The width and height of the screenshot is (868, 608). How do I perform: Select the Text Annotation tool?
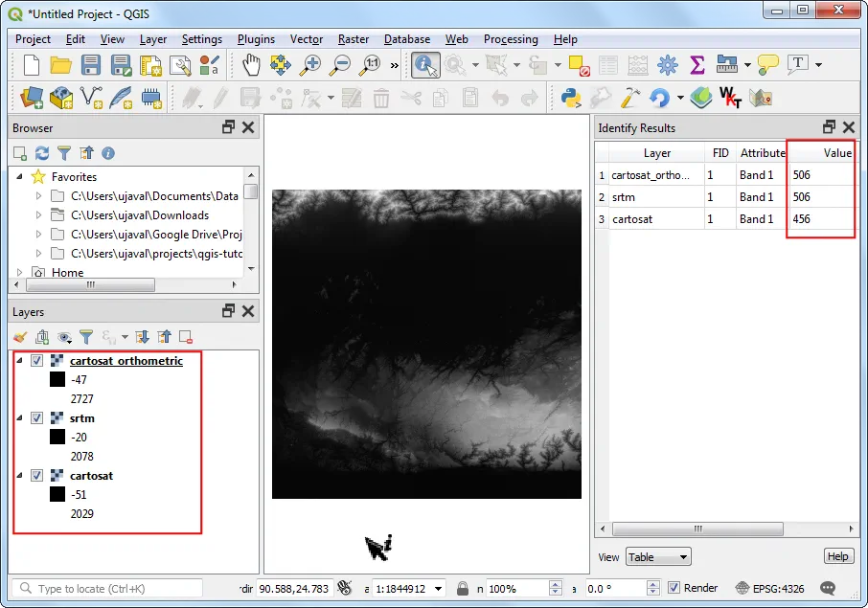pos(798,64)
